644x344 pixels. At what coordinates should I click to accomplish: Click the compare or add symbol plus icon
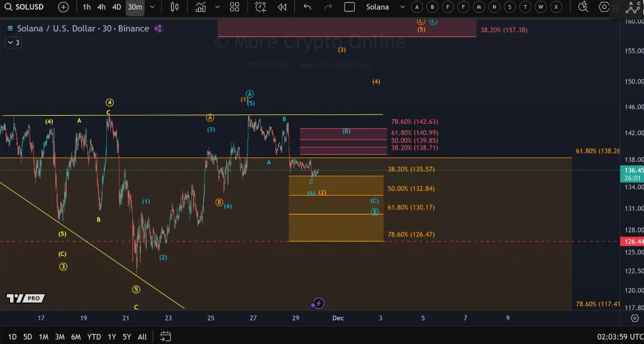pos(64,7)
